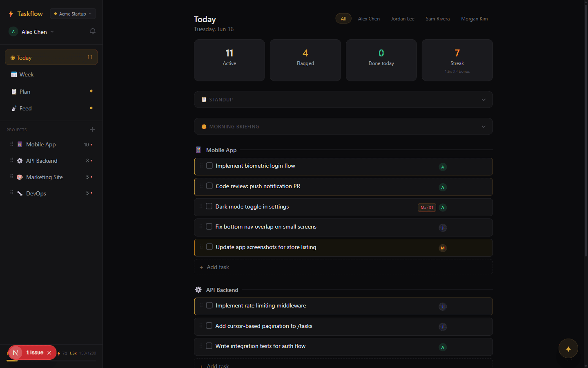Viewport: 588px width, 368px height.
Task: Open the Plan view
Action: click(x=51, y=92)
